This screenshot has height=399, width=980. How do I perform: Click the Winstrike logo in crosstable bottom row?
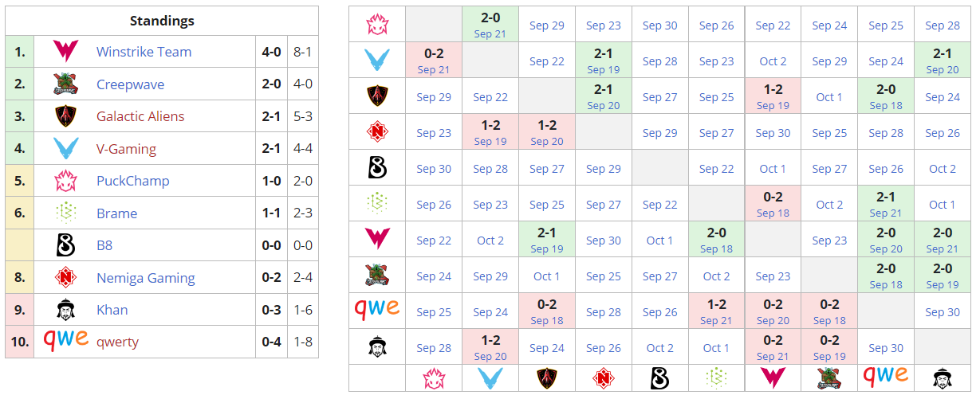773,377
